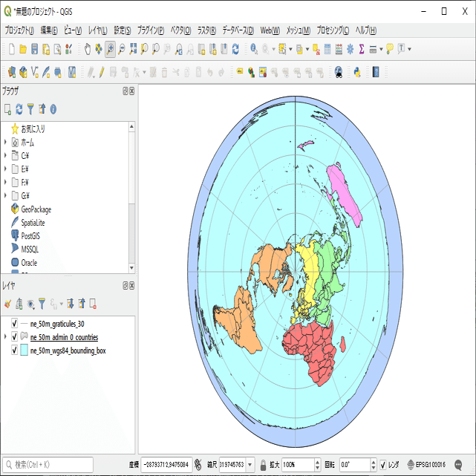The width and height of the screenshot is (476, 476).
Task: Open Layer Styling panel brush icon
Action: 7,304
